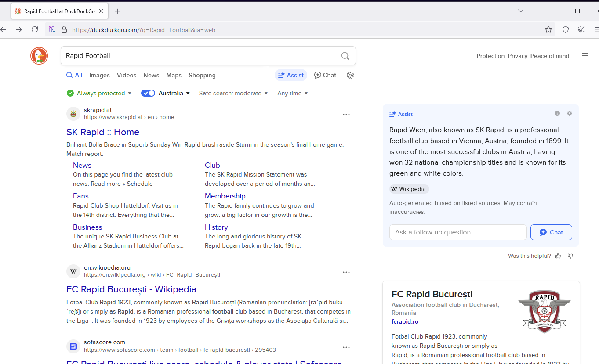
Task: Click the browser address bar URL
Action: tap(144, 30)
